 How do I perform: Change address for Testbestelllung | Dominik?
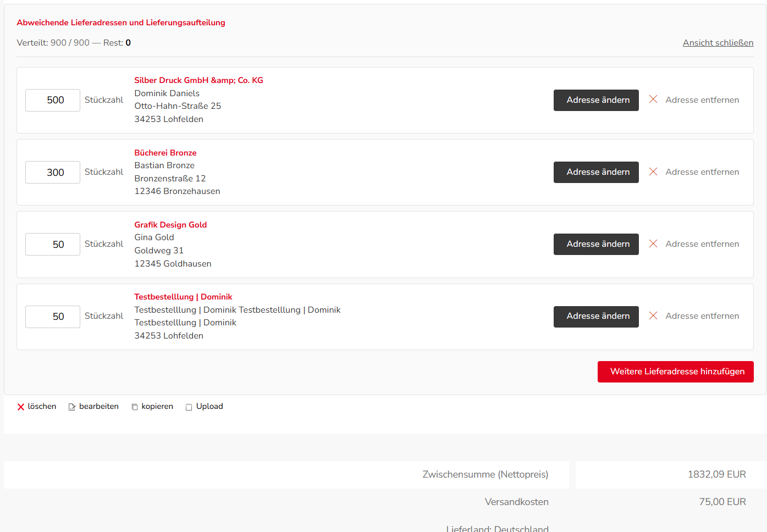(x=596, y=317)
